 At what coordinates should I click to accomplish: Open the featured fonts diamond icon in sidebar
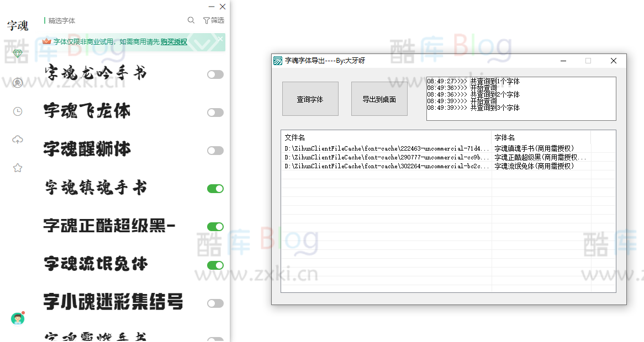point(18,54)
